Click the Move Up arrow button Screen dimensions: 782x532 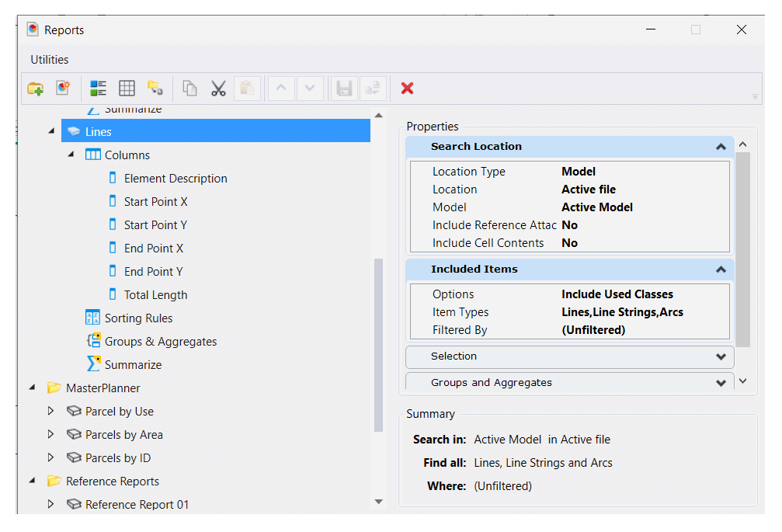[x=281, y=89]
